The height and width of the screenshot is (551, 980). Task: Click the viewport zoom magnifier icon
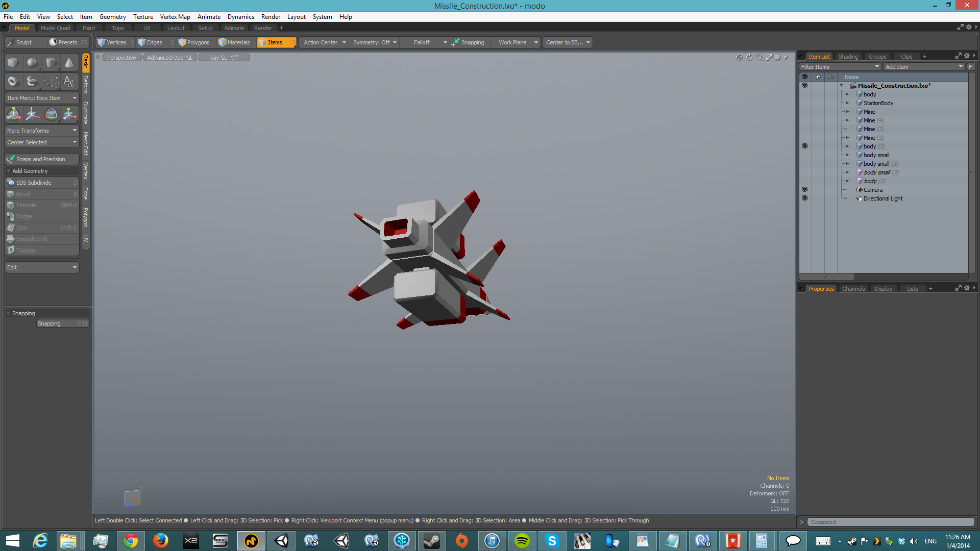point(759,57)
